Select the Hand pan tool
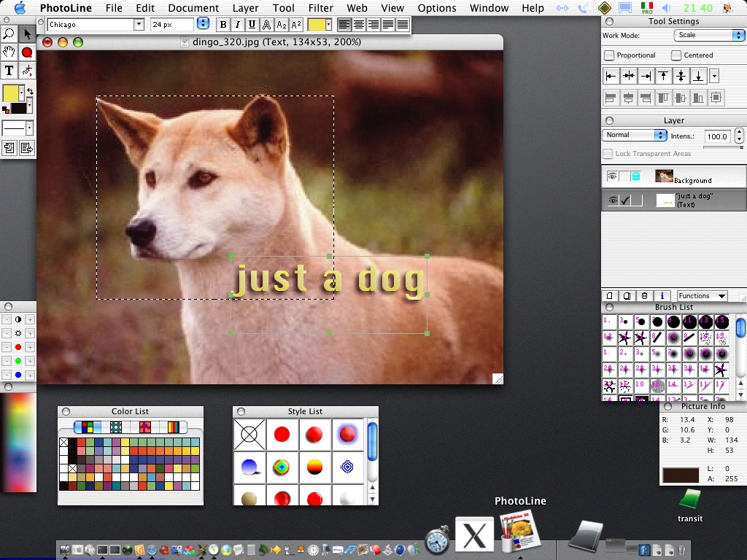Viewport: 747px width, 560px height. point(9,52)
